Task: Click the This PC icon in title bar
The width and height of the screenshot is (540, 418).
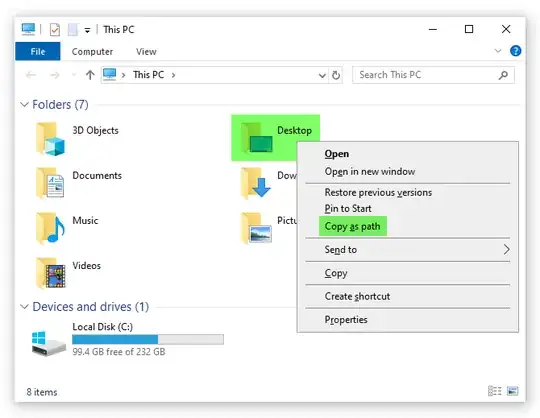Action: click(28, 29)
